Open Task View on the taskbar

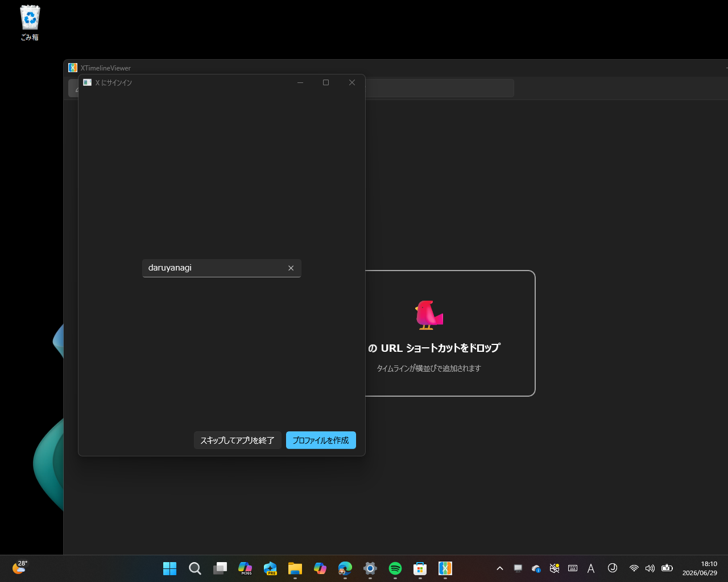(x=220, y=568)
